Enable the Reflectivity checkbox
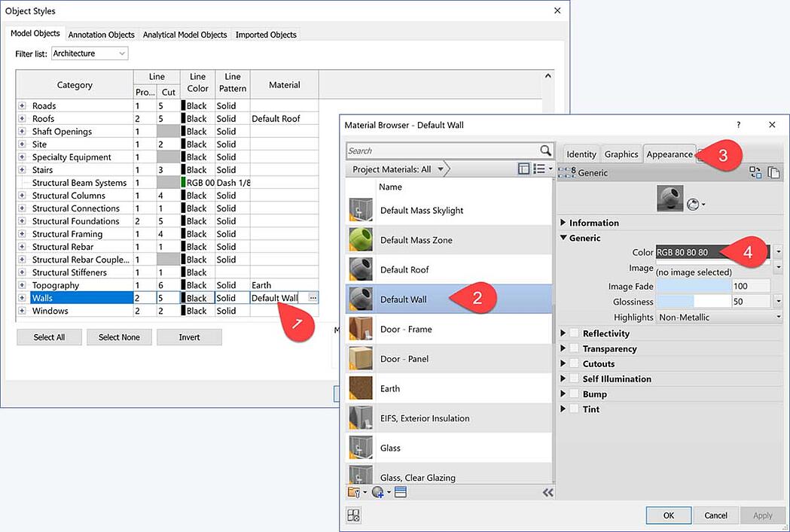The height and width of the screenshot is (532, 790). [x=575, y=333]
